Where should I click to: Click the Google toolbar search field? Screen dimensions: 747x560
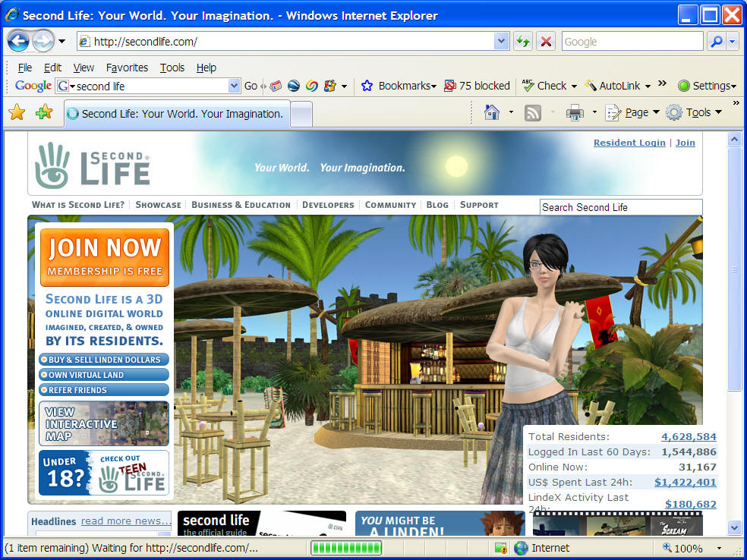[148, 86]
